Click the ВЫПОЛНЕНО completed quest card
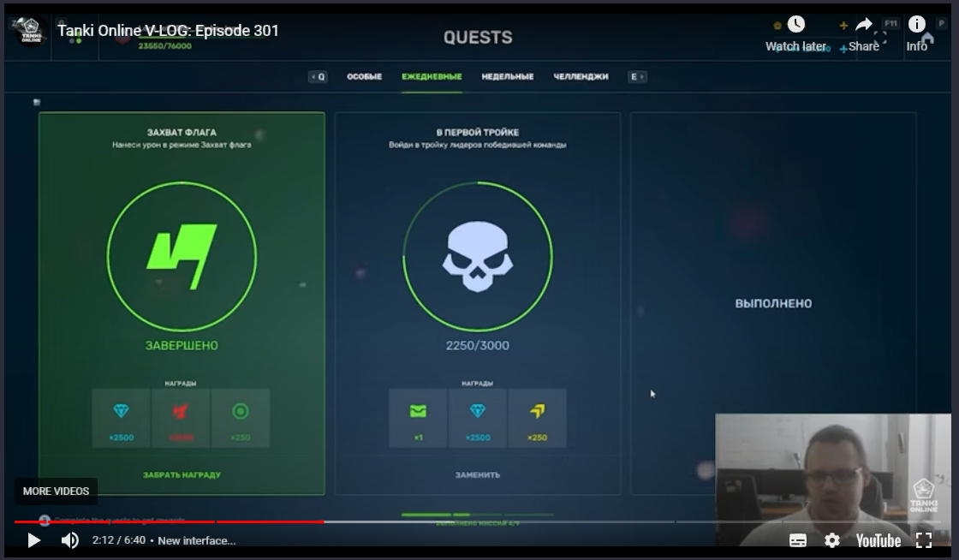Screen dimensions: 959x560 (774, 303)
